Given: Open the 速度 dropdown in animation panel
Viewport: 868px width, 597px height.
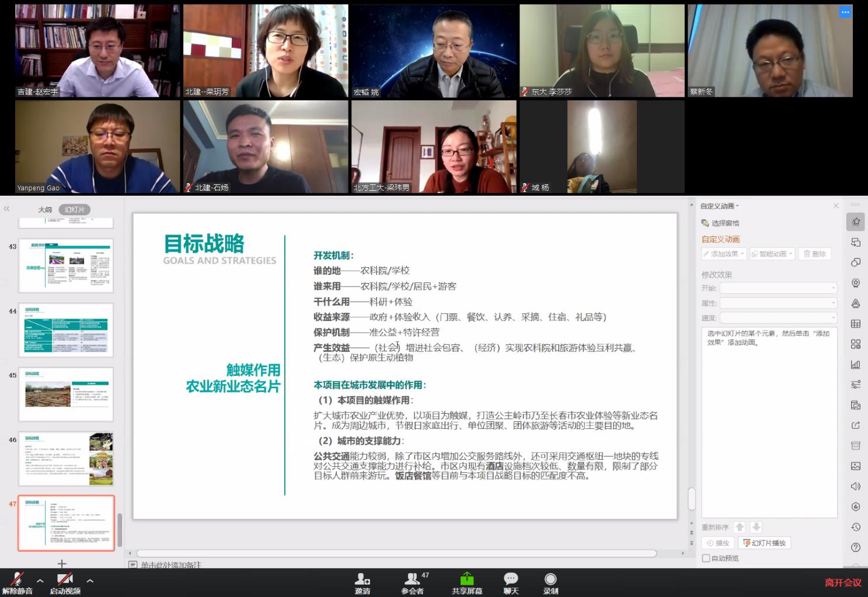Looking at the screenshot, I should click(x=778, y=318).
